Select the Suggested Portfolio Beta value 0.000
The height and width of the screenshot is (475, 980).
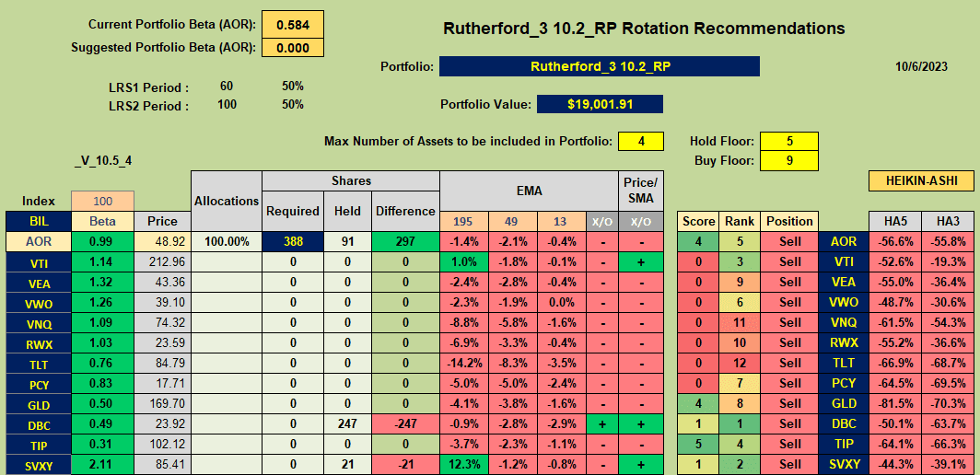[293, 48]
